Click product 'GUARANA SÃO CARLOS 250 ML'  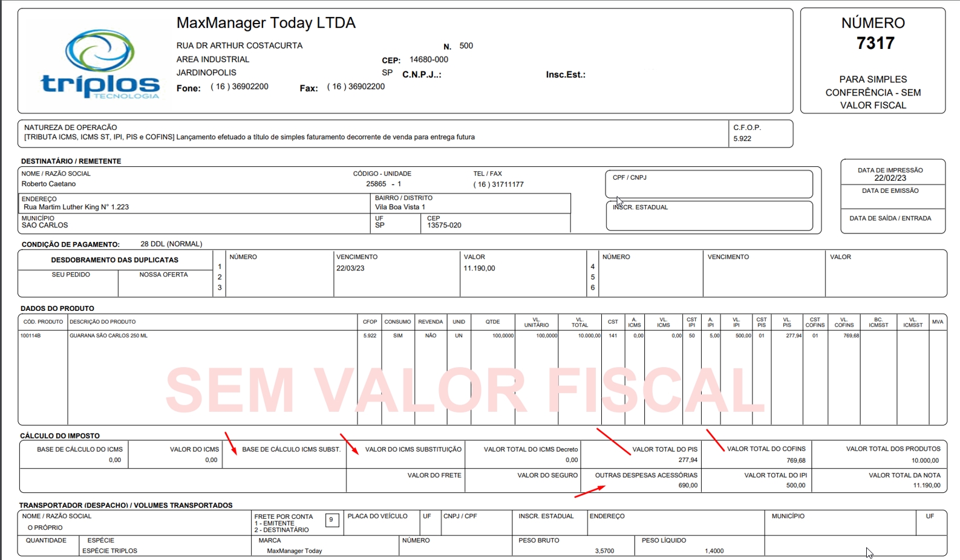pyautogui.click(x=109, y=336)
